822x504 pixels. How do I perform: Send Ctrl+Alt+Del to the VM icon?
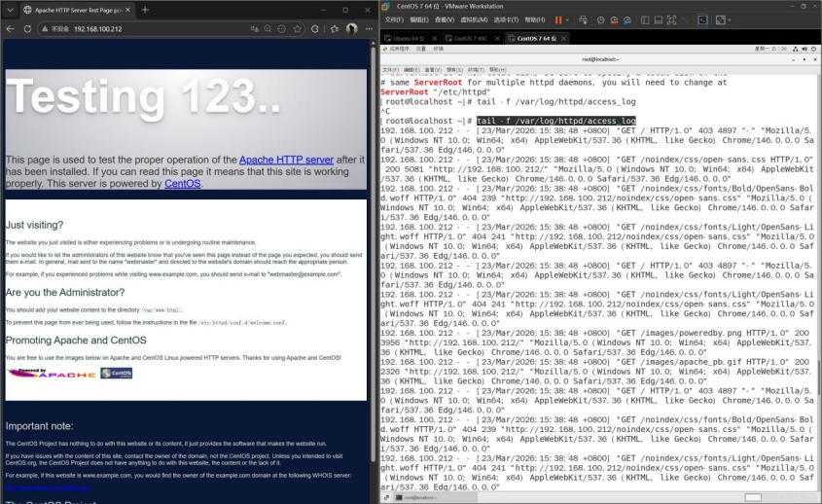pos(583,19)
